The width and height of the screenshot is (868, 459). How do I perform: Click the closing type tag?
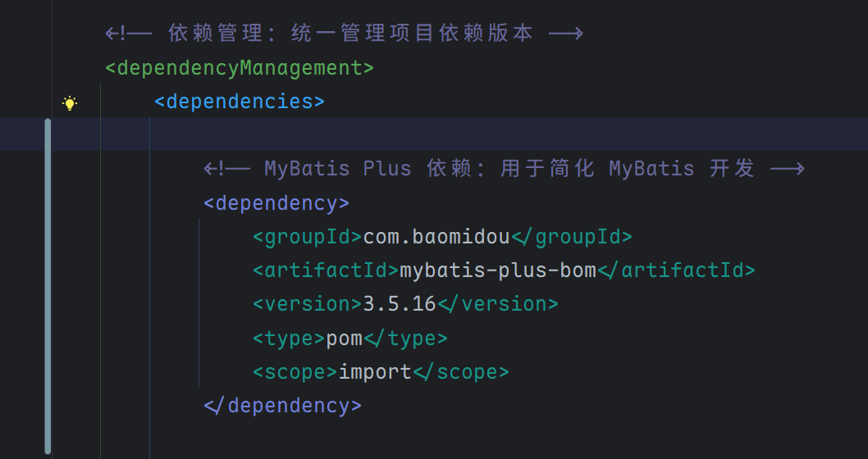click(405, 338)
